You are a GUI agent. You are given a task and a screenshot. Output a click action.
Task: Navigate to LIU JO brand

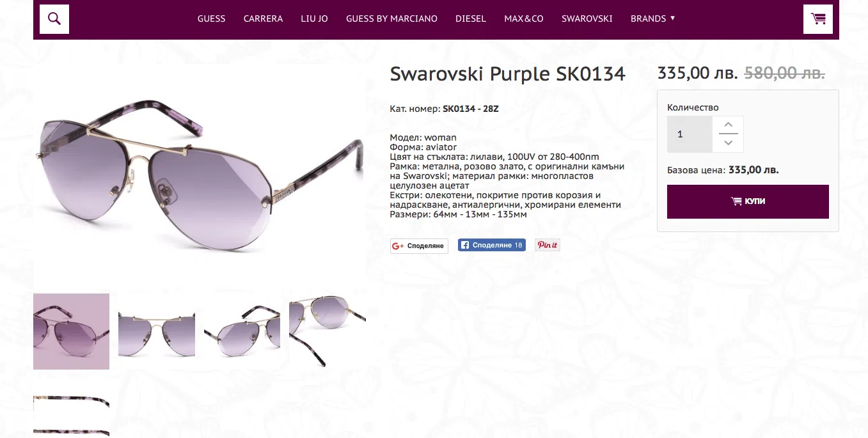click(x=314, y=19)
